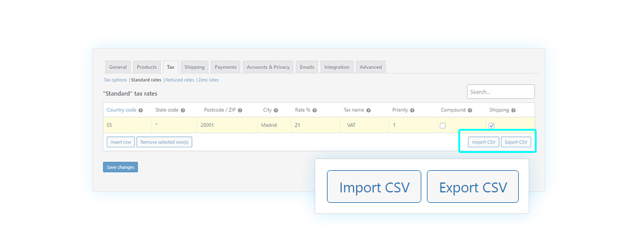644x238 pixels.
Task: Click help icon beside Compound header
Action: [470, 110]
